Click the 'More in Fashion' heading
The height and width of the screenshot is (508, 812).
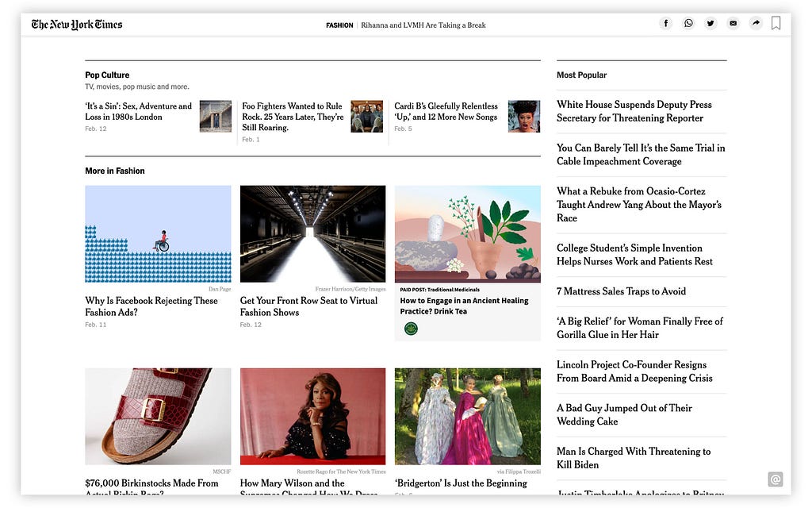[x=115, y=171]
